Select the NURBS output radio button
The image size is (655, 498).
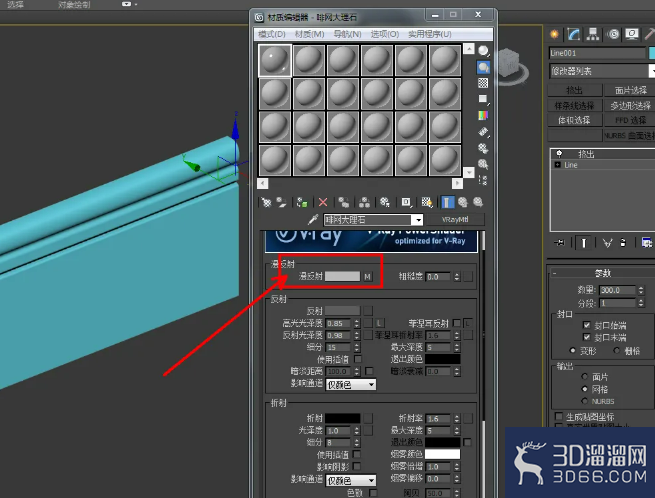pyautogui.click(x=585, y=401)
